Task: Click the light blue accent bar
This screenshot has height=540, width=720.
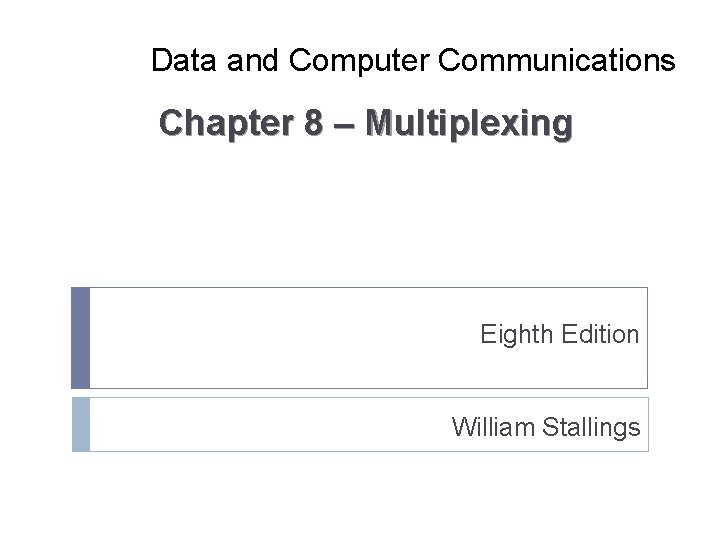Action: point(81,424)
